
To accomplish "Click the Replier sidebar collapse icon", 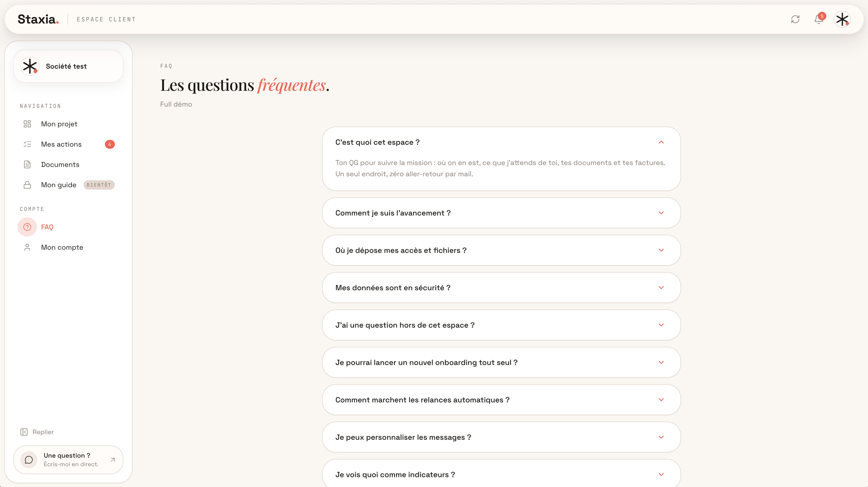I will (x=24, y=432).
